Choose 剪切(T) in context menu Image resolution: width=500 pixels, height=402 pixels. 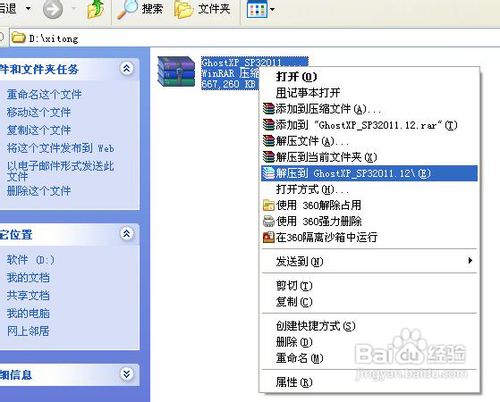point(369,286)
